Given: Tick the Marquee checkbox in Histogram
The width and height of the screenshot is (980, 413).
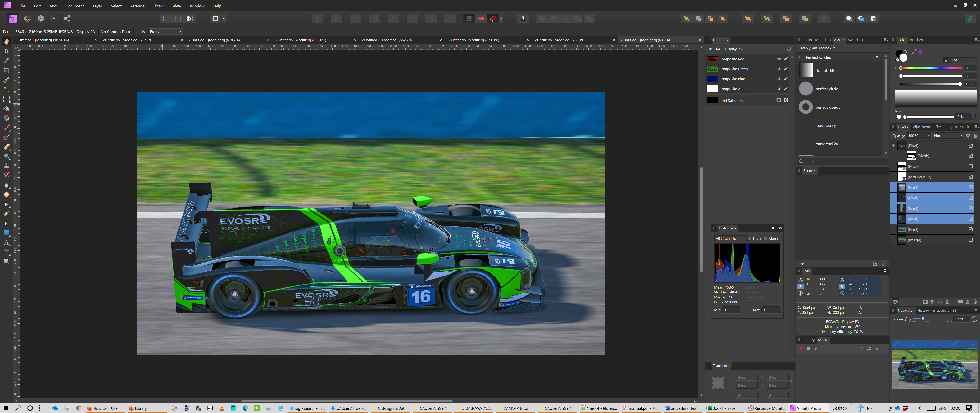Looking at the screenshot, I should pyautogui.click(x=765, y=239).
